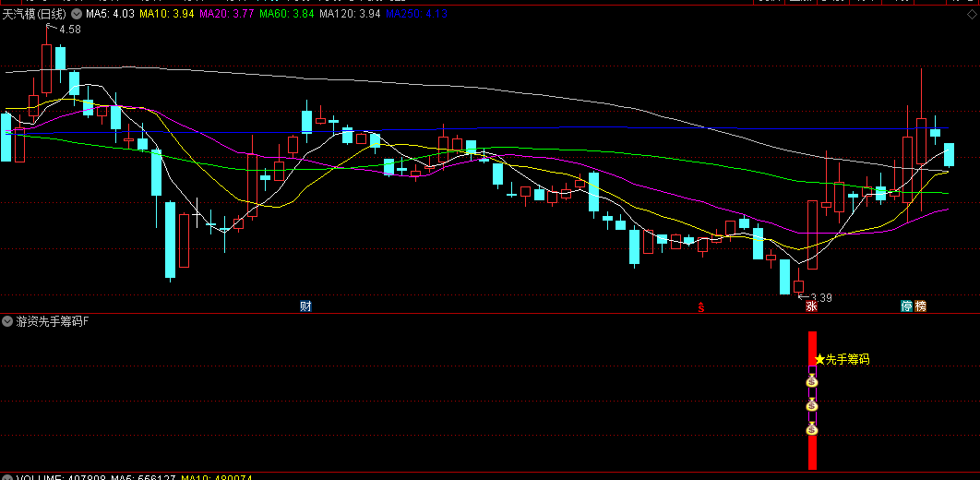Click the red signal bar in 游资先手筹码F panel

[x=812, y=400]
